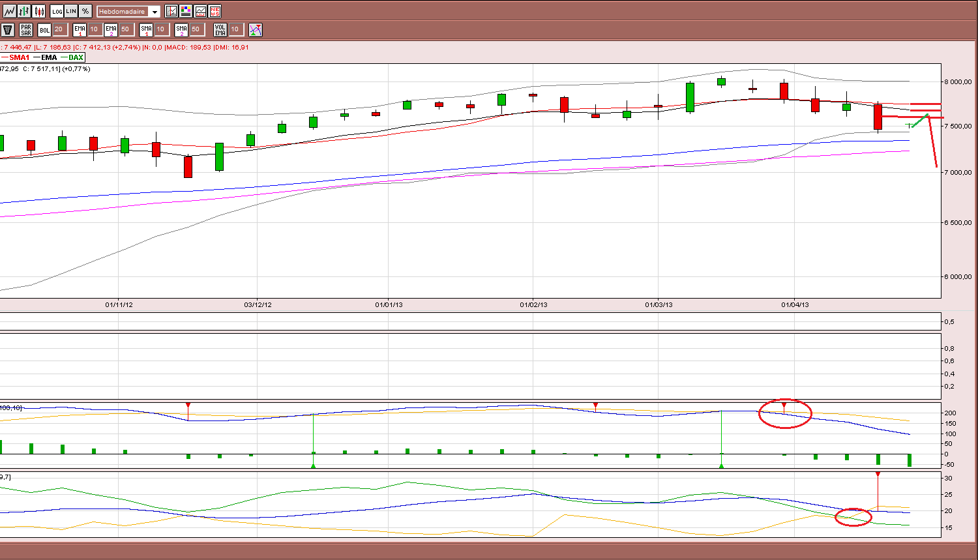
Task: Click the C: 7 412,13 (+2,74%) readout
Action: (106, 47)
